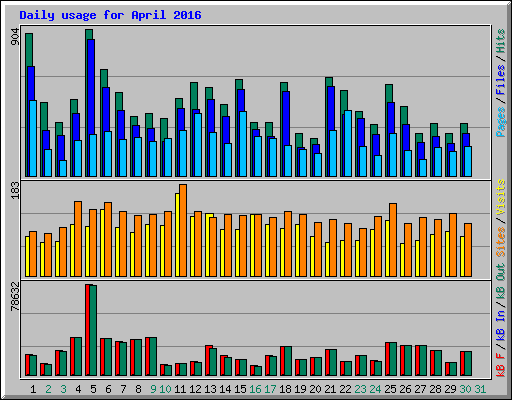Image resolution: width=512 pixels, height=400 pixels.
Task: Click day 9 on the x-axis
Action: [153, 389]
